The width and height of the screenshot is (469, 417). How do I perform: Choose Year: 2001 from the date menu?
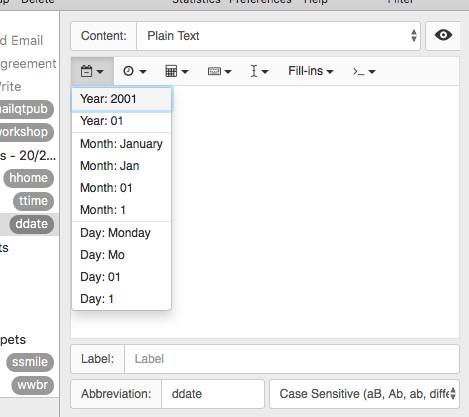pyautogui.click(x=122, y=99)
